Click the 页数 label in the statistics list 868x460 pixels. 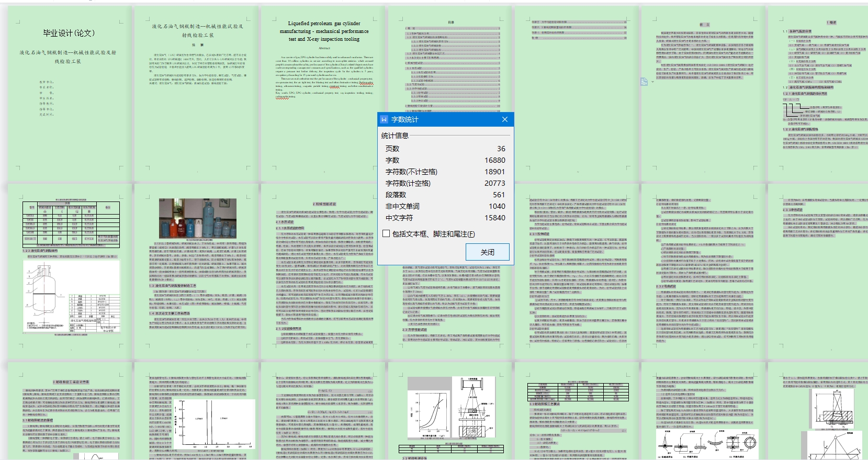coord(392,149)
